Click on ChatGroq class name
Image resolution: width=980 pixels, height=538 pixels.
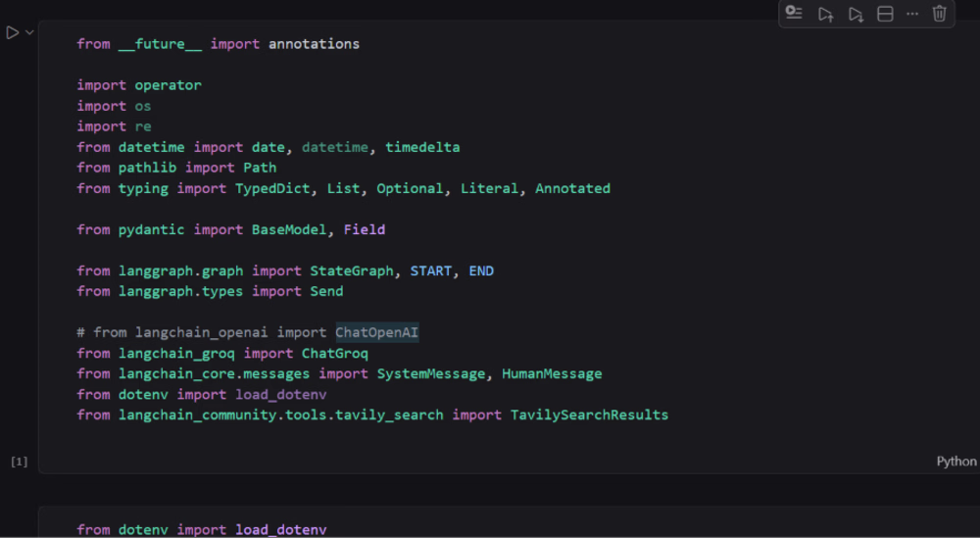click(335, 353)
